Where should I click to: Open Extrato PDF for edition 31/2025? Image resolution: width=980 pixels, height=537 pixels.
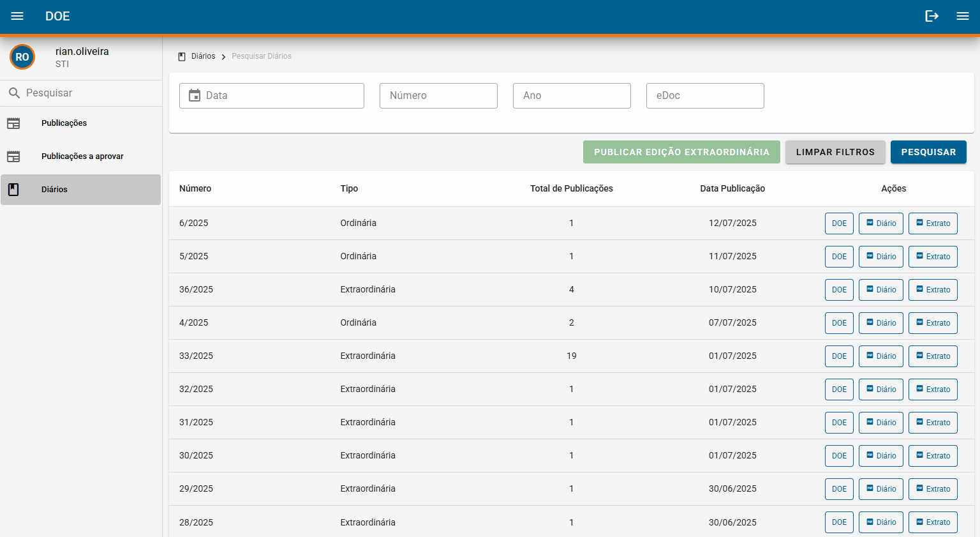933,423
